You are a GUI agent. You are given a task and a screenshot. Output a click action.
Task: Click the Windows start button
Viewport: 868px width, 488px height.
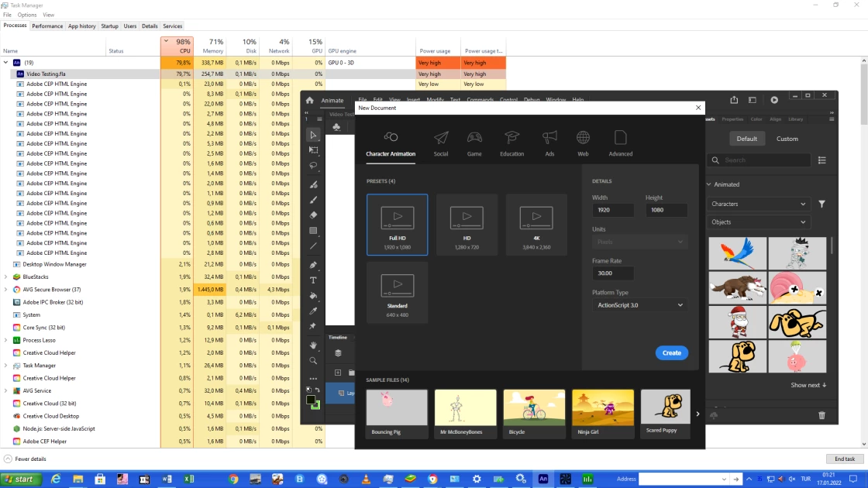pyautogui.click(x=21, y=479)
